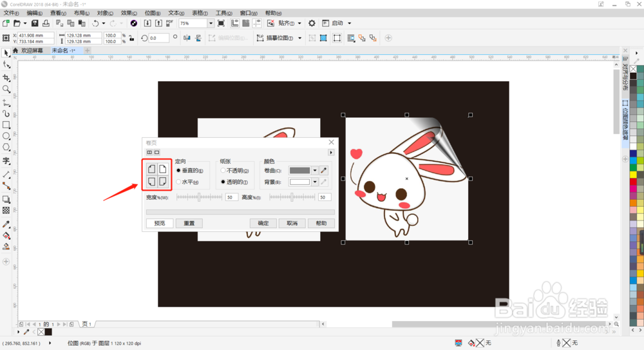644x350 pixels.
Task: Click the 宽度 width value field
Action: point(231,197)
